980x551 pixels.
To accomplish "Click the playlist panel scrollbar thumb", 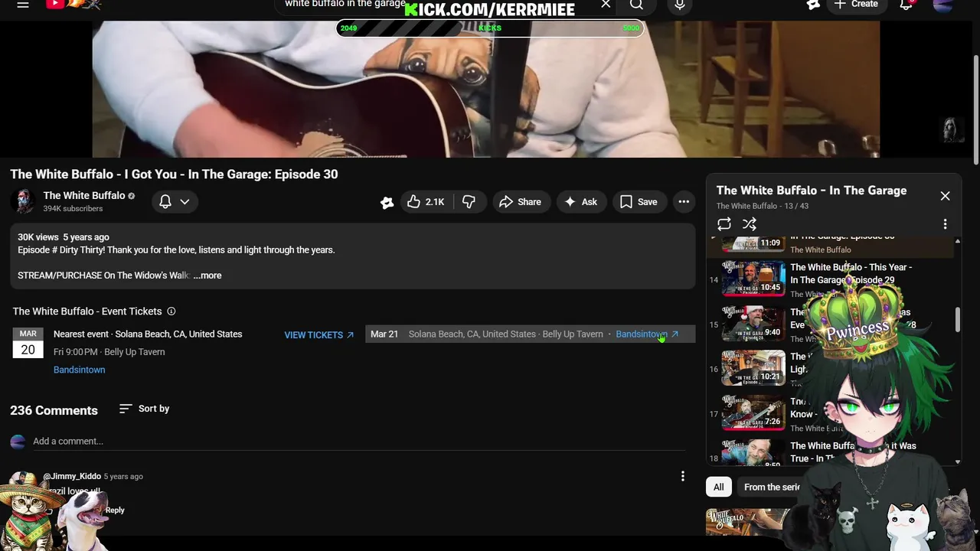I will 958,320.
